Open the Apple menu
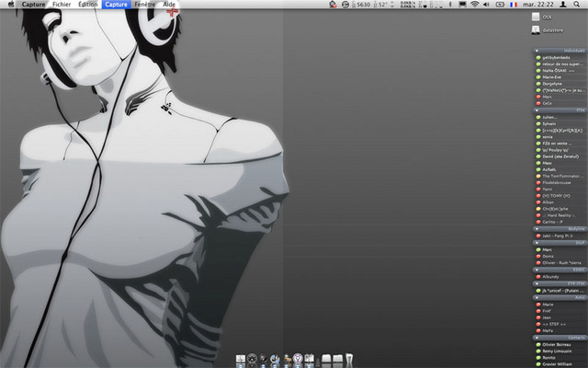The height and width of the screenshot is (368, 588). pos(11,4)
